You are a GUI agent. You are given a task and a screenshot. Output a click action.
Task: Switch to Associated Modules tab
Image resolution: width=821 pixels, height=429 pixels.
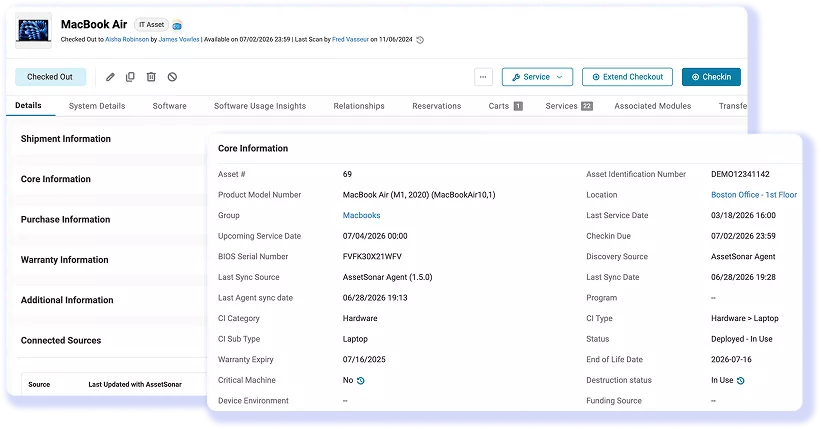pos(652,106)
